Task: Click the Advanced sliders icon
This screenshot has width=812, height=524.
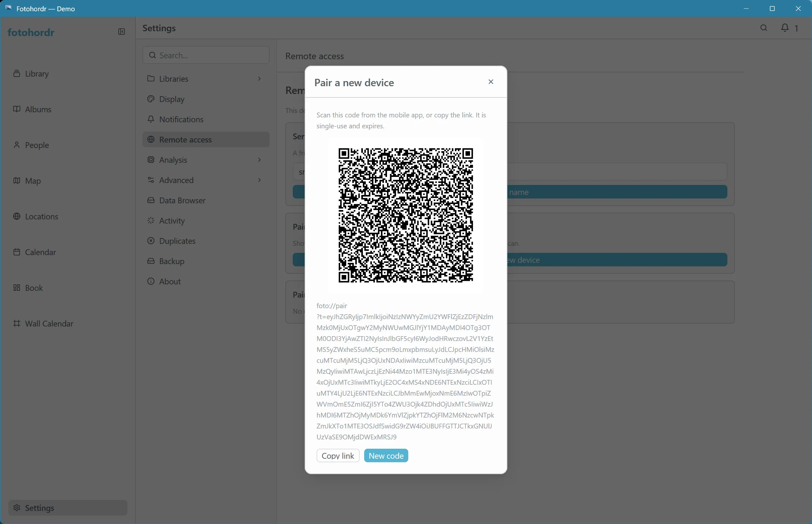Action: click(151, 180)
